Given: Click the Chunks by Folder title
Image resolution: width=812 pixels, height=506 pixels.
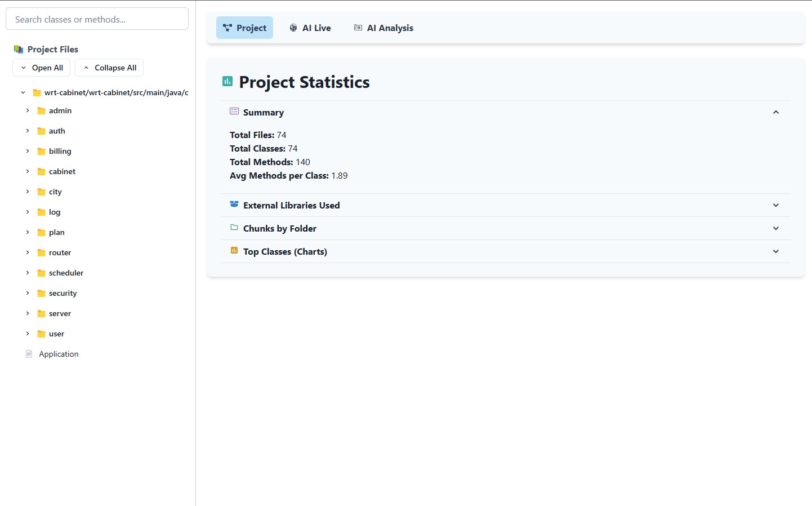Looking at the screenshot, I should 279,228.
